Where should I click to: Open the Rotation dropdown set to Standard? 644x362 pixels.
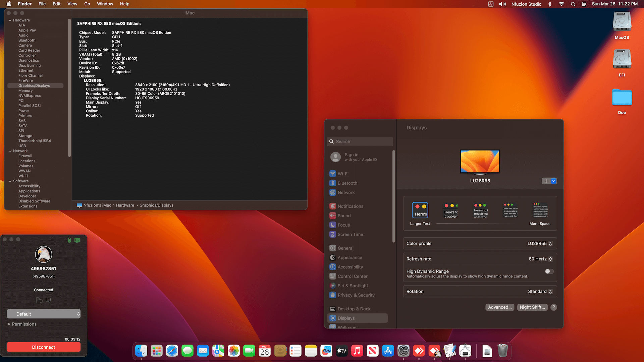coord(540,291)
